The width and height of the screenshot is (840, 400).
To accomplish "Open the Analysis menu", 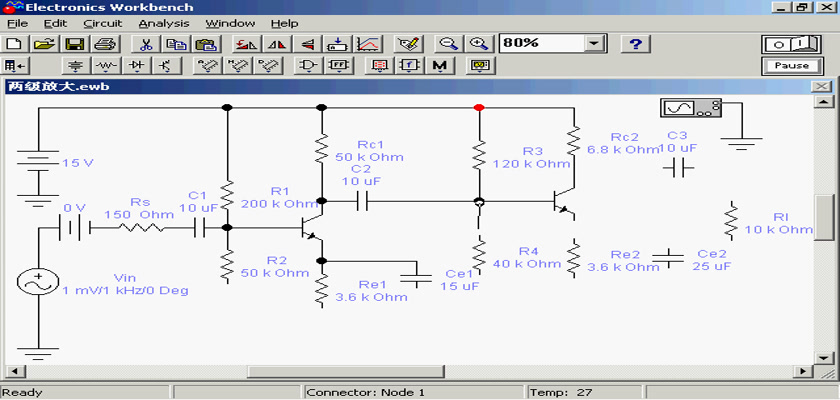I will (164, 24).
